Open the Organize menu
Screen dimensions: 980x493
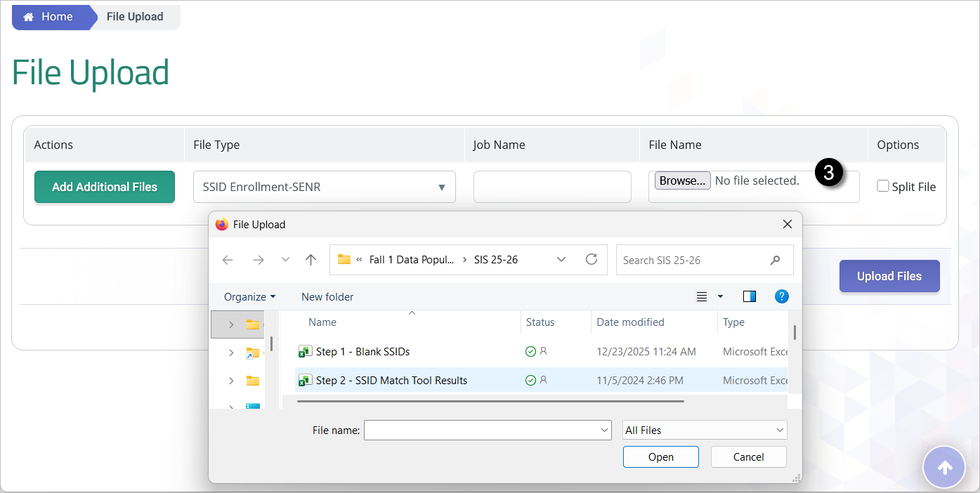[x=249, y=296]
